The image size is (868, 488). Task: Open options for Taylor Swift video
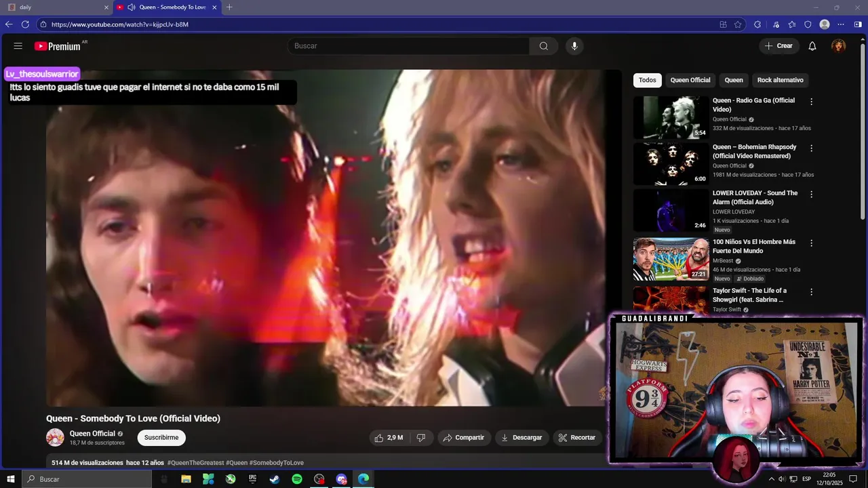click(811, 291)
